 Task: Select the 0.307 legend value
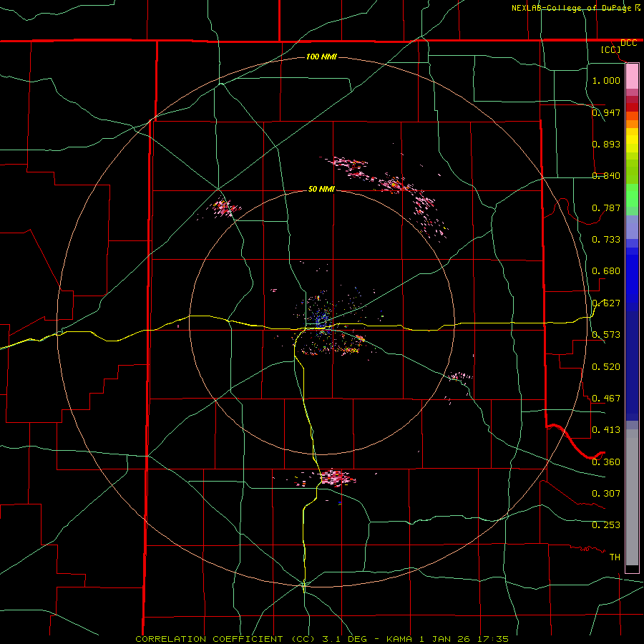coord(606,493)
